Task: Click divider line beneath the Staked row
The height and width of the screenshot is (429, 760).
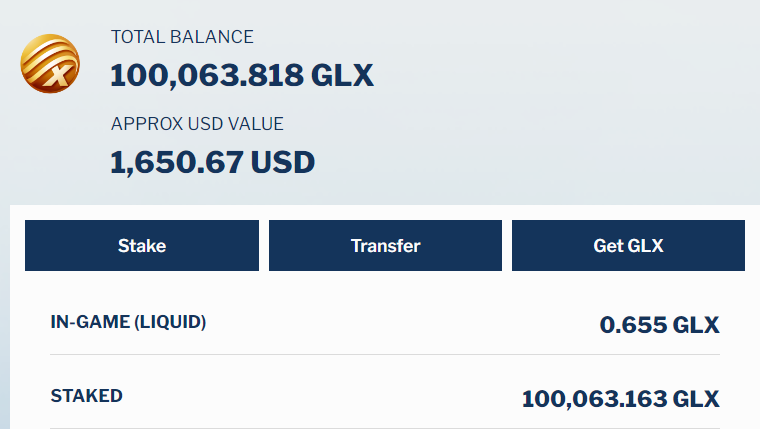Action: tap(385, 428)
